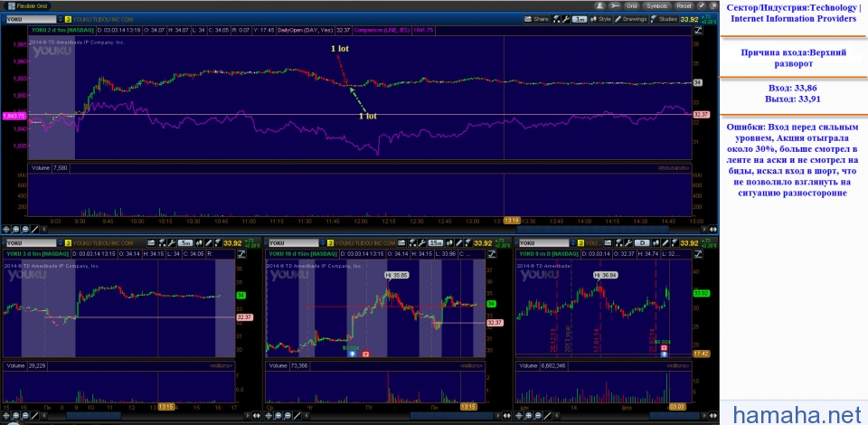Click the YOKU symbol field in the 5m chart
Image resolution: width=868 pixels, height=425 pixels.
pos(32,243)
